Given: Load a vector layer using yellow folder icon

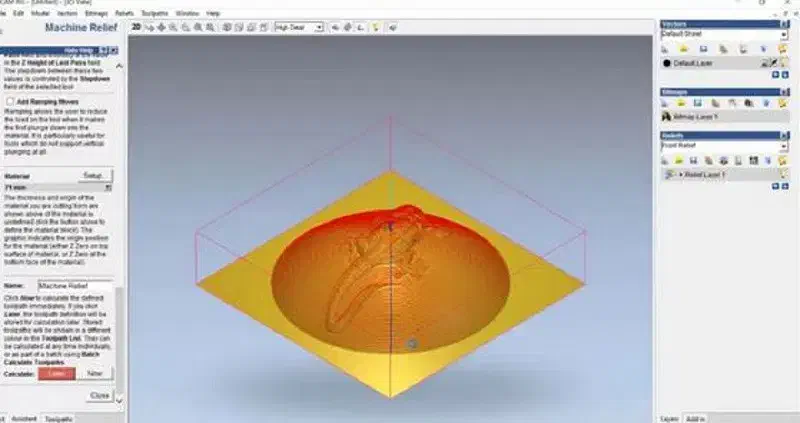Looking at the screenshot, I should (684, 49).
